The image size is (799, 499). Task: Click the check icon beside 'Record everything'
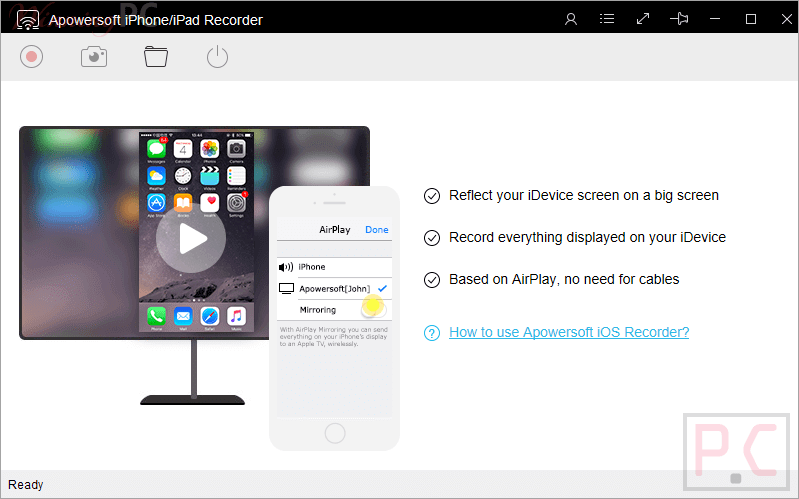pyautogui.click(x=432, y=238)
